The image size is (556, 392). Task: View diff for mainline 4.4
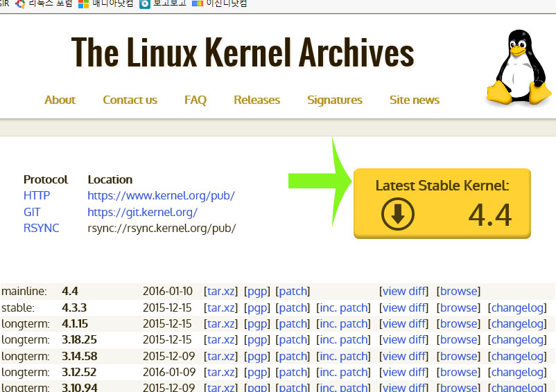(x=404, y=291)
